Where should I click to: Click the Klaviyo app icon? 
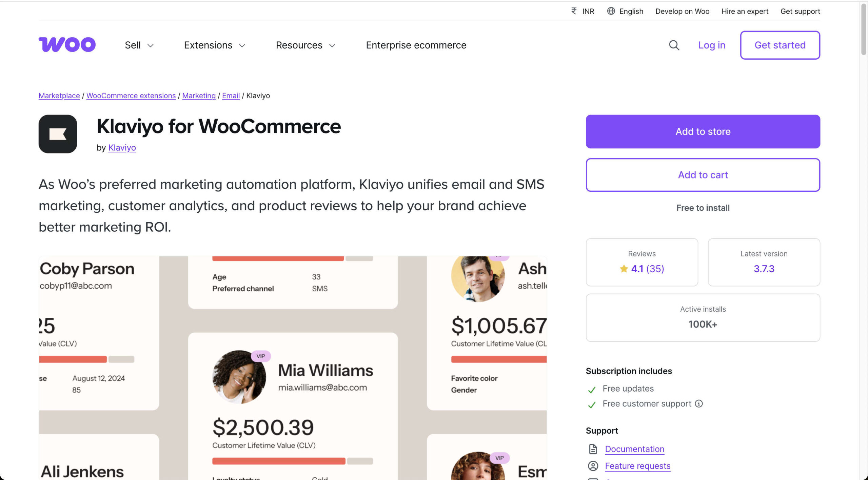[58, 134]
